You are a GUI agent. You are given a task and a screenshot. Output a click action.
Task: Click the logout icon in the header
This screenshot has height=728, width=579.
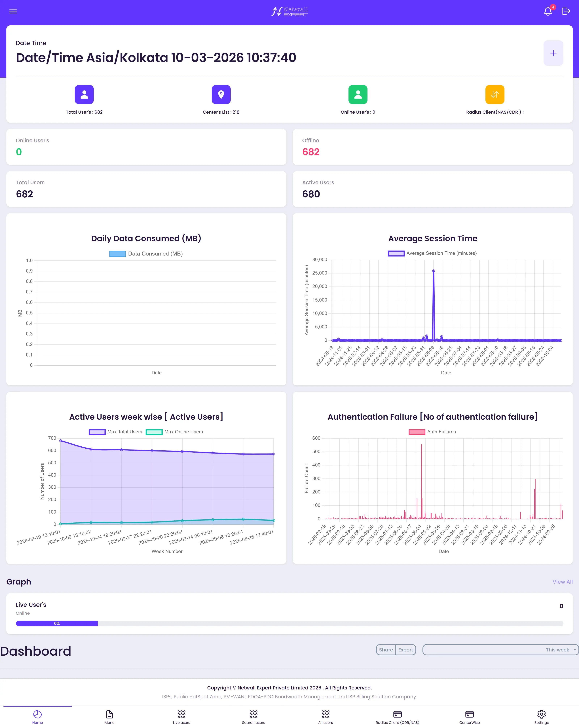pyautogui.click(x=566, y=11)
